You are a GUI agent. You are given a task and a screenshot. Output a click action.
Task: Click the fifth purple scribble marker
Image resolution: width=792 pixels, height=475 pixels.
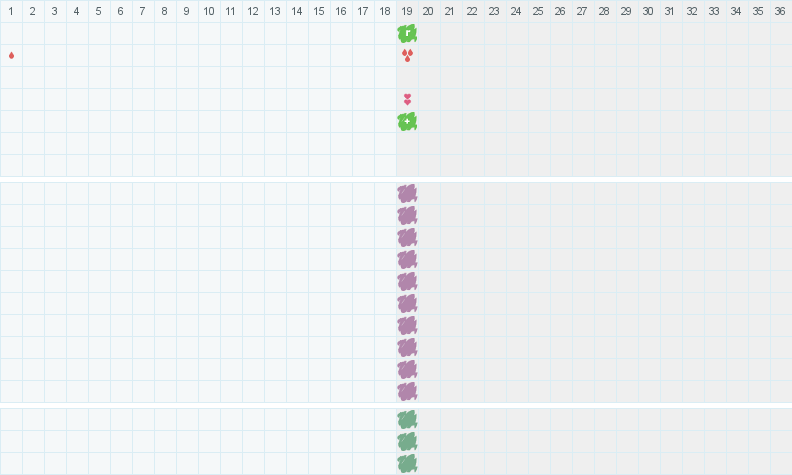[407, 281]
